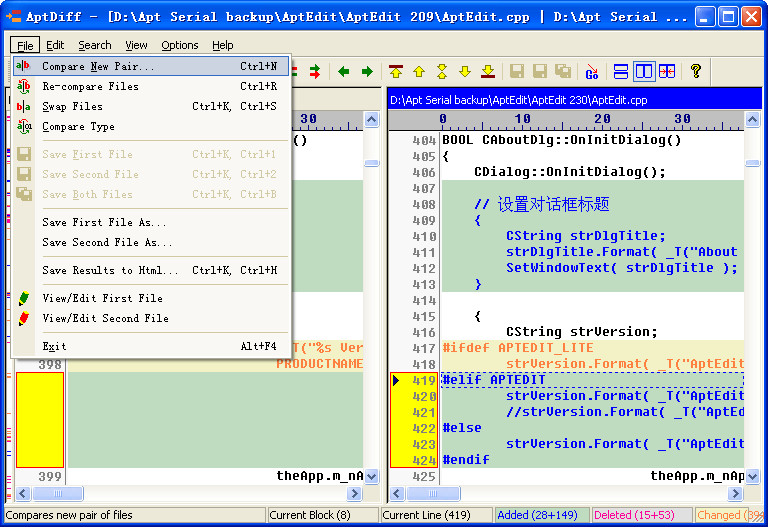Click line 419 #elif APTEDIT
768x527 pixels.
(x=593, y=380)
